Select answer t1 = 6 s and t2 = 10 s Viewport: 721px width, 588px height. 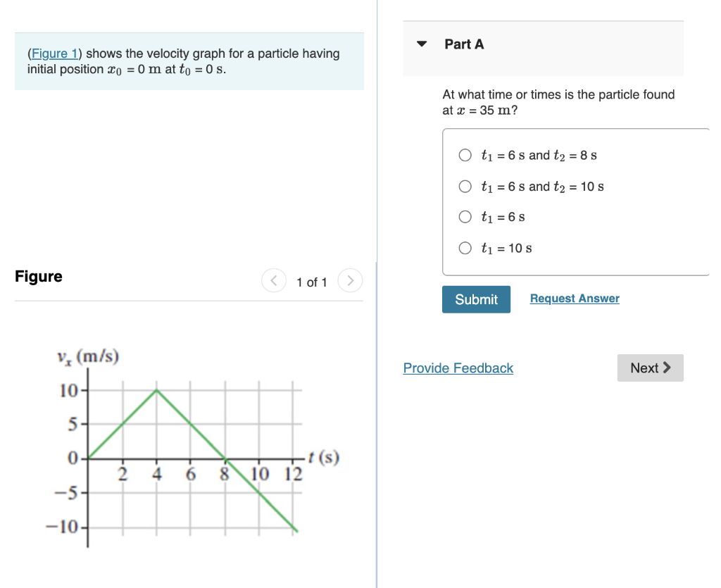click(x=465, y=186)
